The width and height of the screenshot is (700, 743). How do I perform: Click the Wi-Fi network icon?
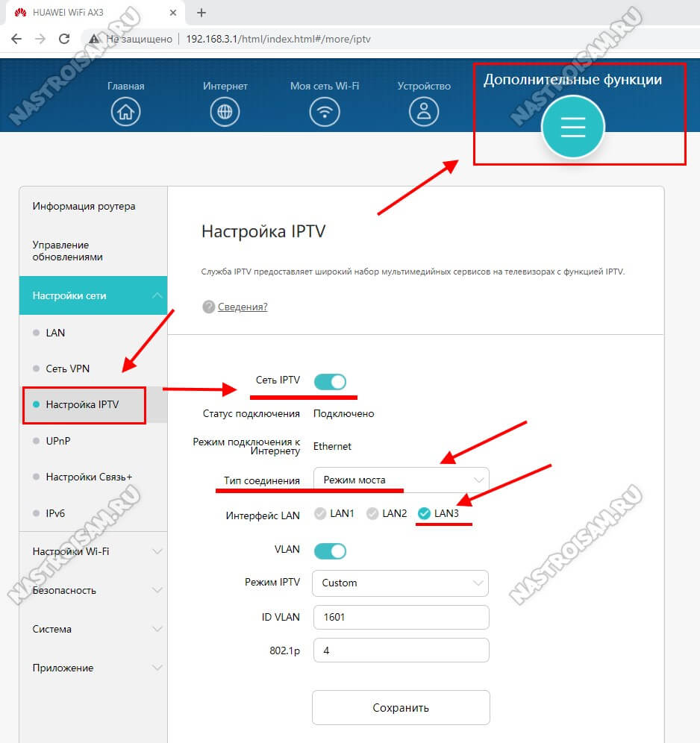[324, 112]
